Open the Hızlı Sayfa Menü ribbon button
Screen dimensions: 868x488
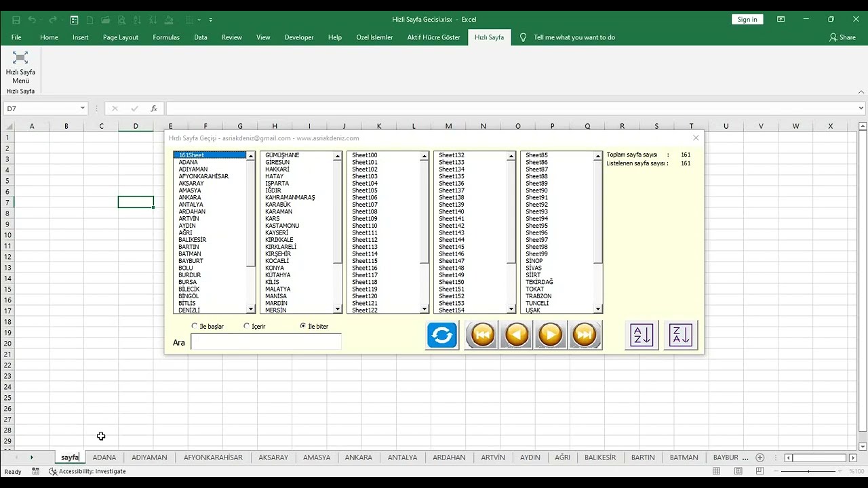pyautogui.click(x=20, y=67)
